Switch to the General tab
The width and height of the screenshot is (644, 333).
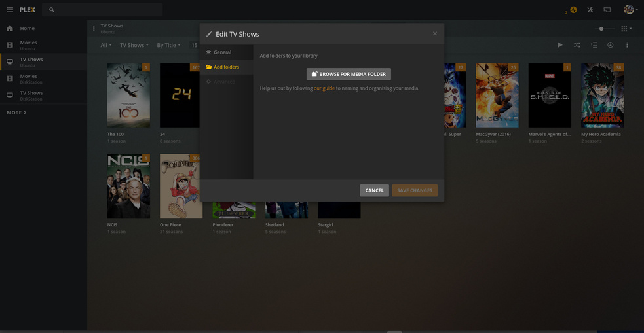pos(226,52)
